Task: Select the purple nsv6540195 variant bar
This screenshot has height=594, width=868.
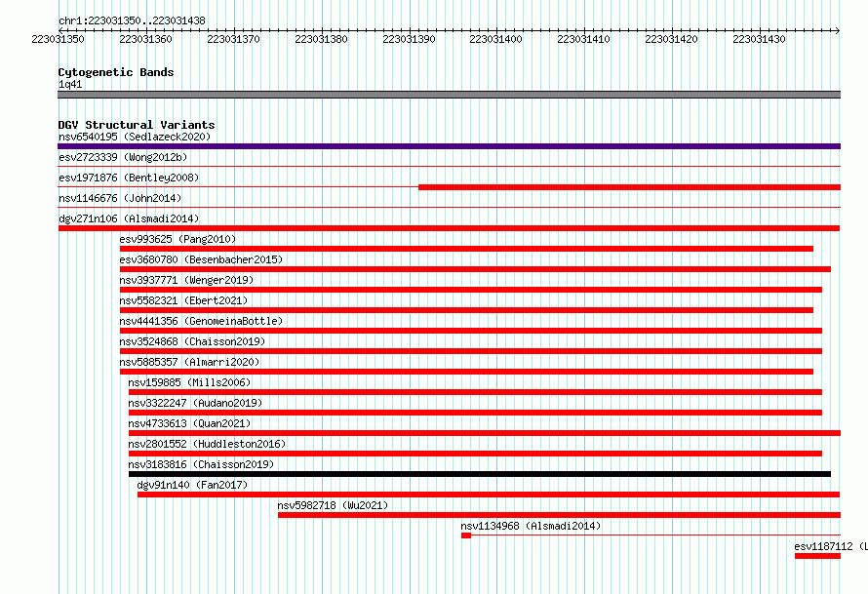Action: [x=449, y=146]
